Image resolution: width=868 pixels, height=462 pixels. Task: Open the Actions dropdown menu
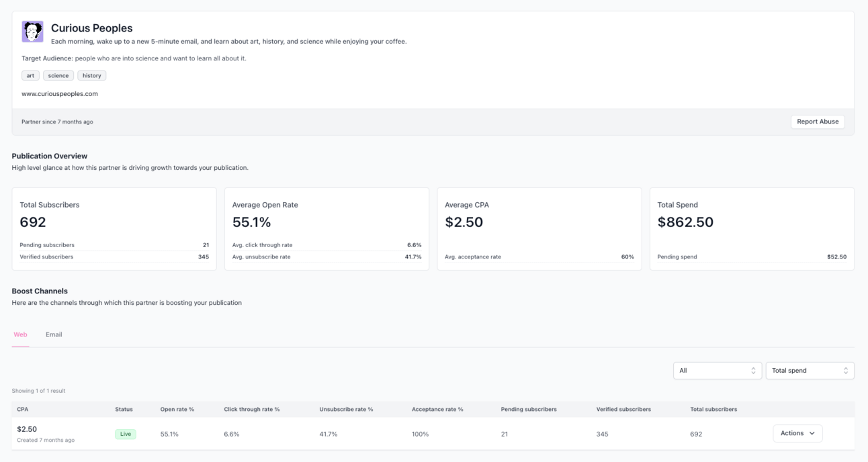pos(797,433)
